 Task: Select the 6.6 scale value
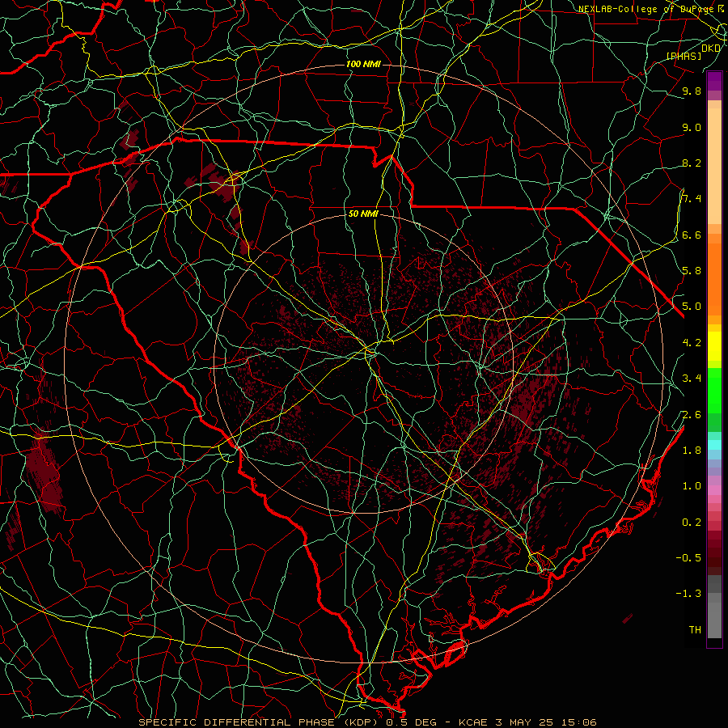pos(692,235)
